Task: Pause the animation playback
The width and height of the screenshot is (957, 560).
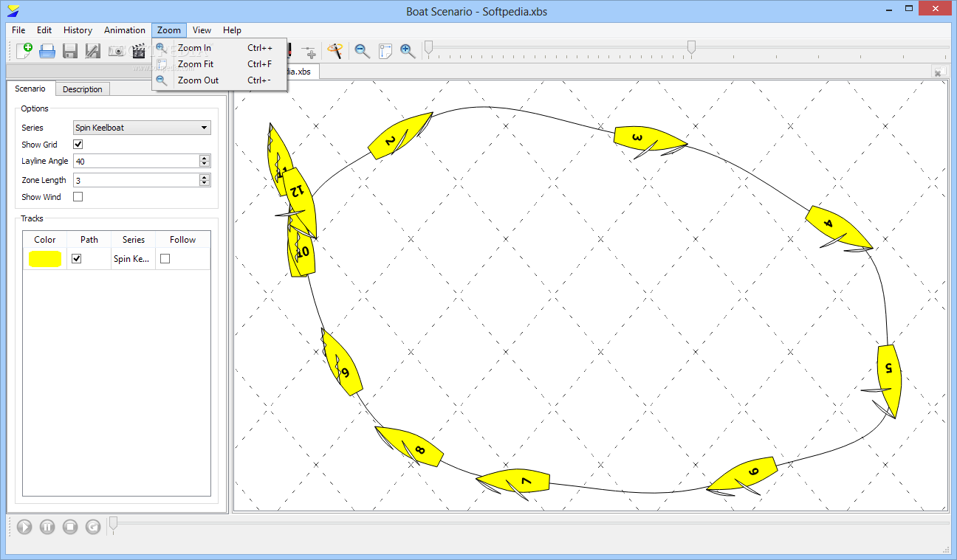Action: (47, 527)
